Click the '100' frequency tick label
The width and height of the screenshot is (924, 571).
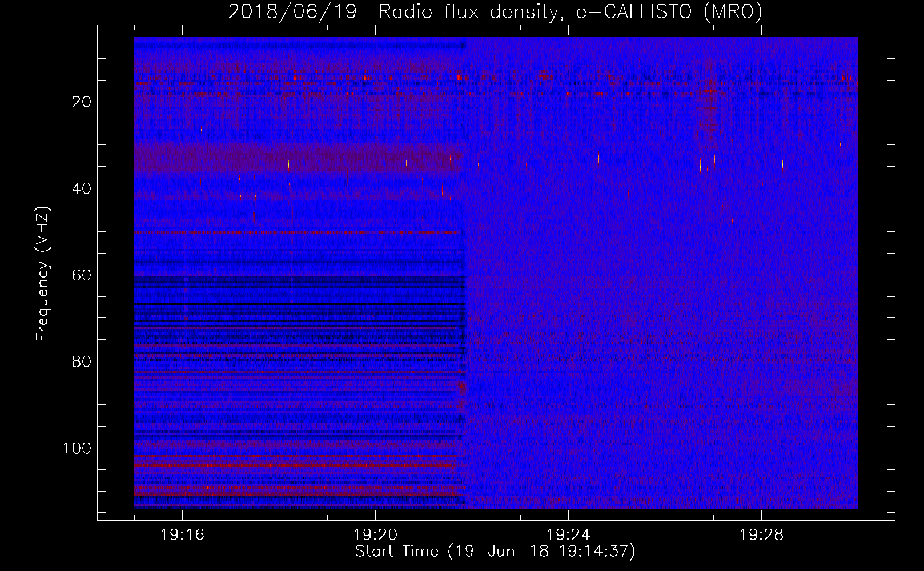77,448
